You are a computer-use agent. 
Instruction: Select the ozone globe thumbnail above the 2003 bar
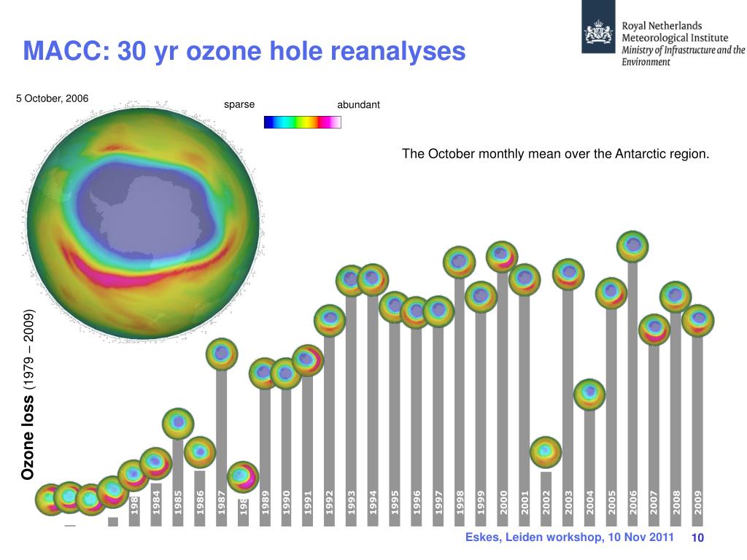[x=568, y=274]
